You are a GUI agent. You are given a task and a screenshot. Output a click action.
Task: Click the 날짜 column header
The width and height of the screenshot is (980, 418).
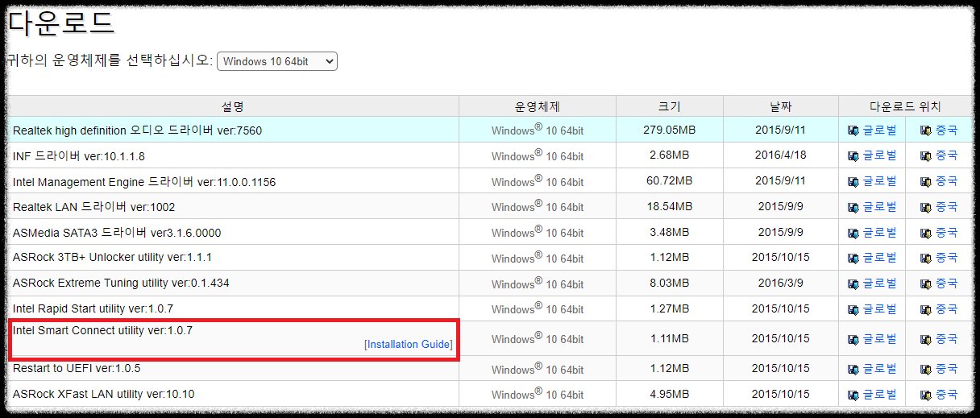(x=781, y=106)
